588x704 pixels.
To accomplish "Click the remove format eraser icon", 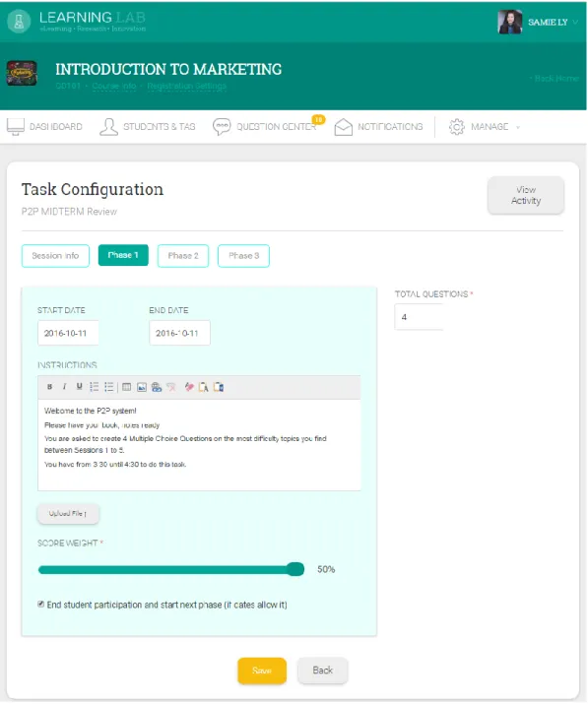I will click(x=189, y=387).
